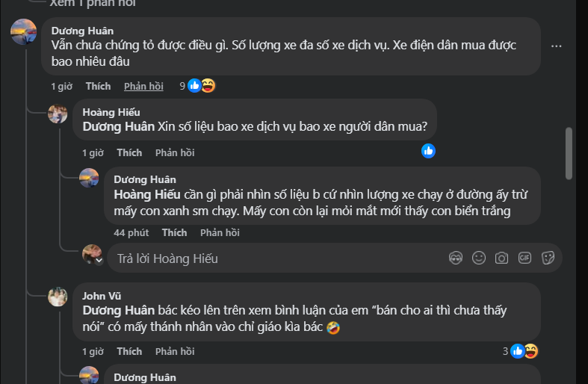This screenshot has height=384, width=588.
Task: Open GIF picker in reply box
Action: pos(524,258)
